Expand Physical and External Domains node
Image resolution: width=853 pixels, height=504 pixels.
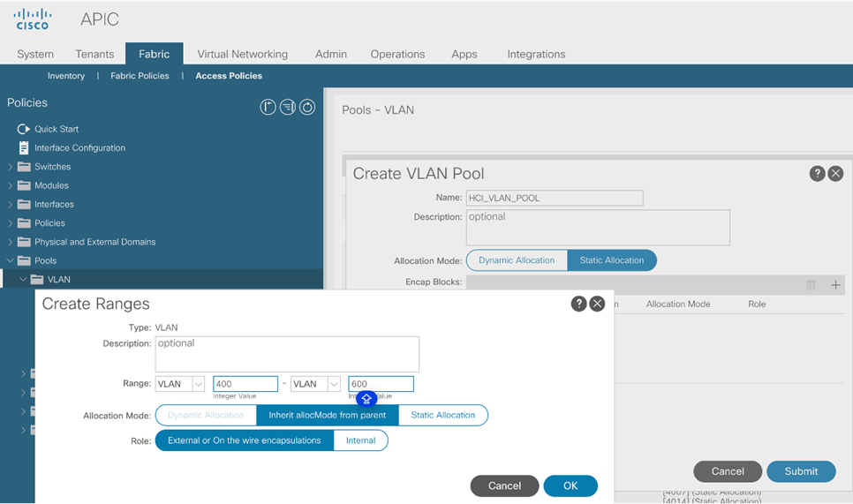tap(10, 242)
